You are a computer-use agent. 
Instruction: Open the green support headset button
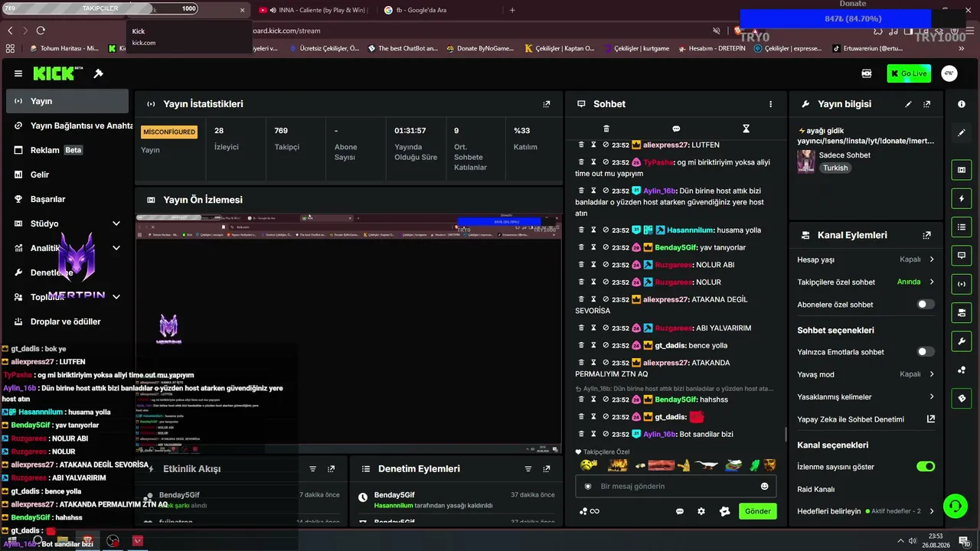pyautogui.click(x=955, y=506)
